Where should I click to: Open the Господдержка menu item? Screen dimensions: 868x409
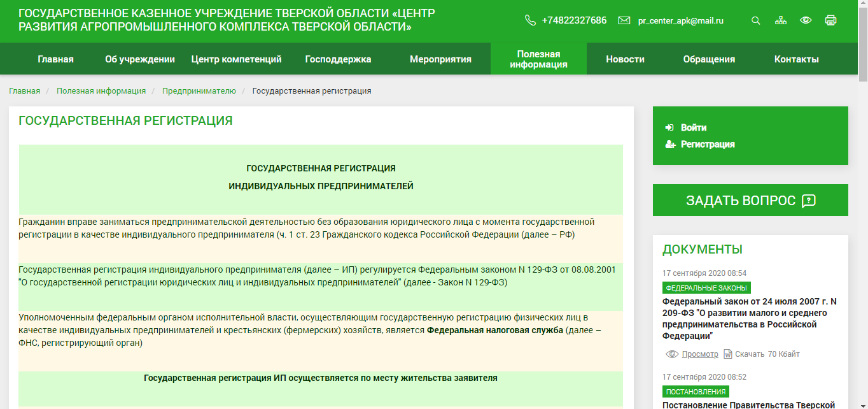tap(338, 59)
